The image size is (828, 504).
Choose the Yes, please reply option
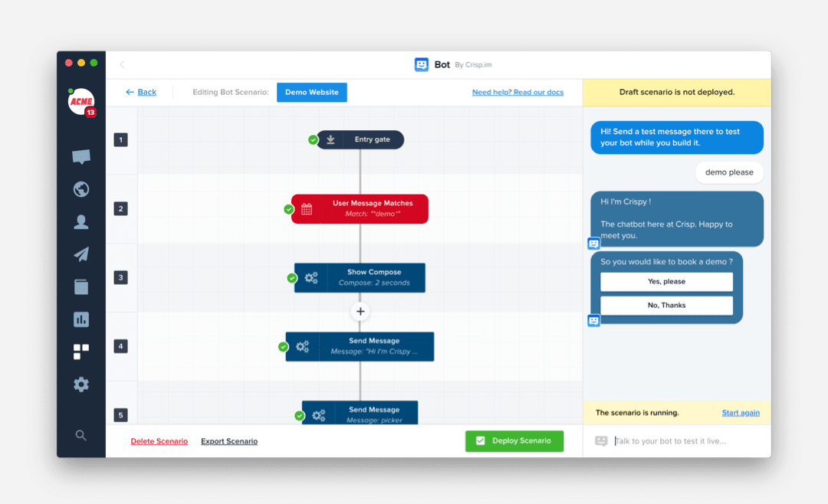666,282
